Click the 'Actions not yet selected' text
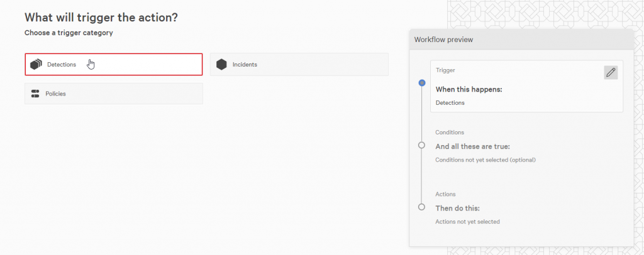The width and height of the screenshot is (644, 255). (467, 222)
